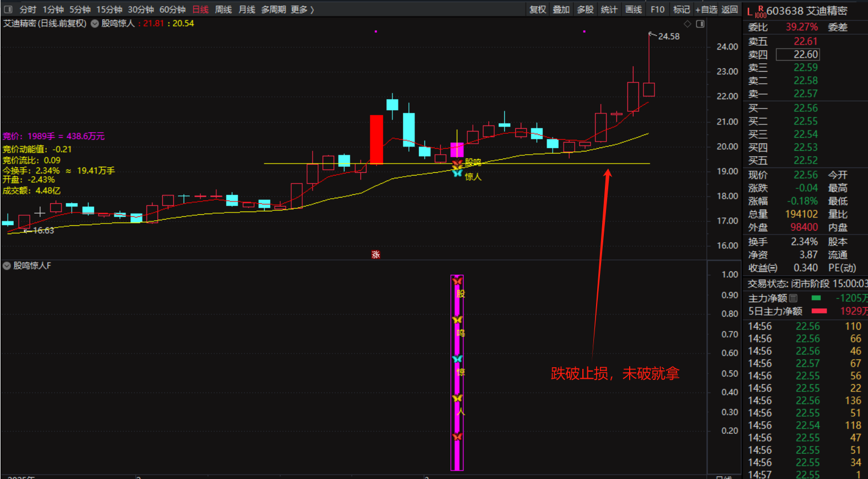The width and height of the screenshot is (868, 479).
Task: Open the 主力净额 detail list icon
Action: tap(793, 298)
